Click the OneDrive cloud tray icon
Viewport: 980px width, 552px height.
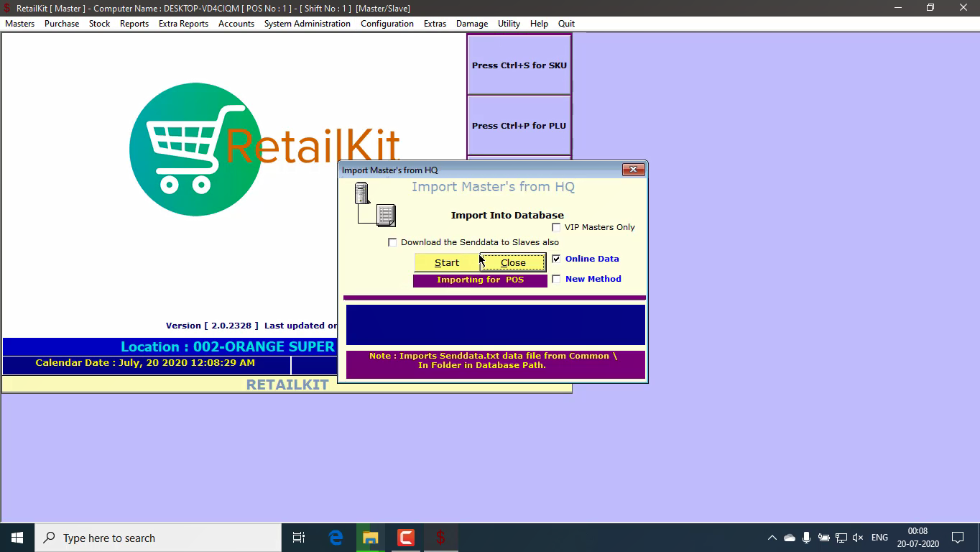tap(790, 538)
